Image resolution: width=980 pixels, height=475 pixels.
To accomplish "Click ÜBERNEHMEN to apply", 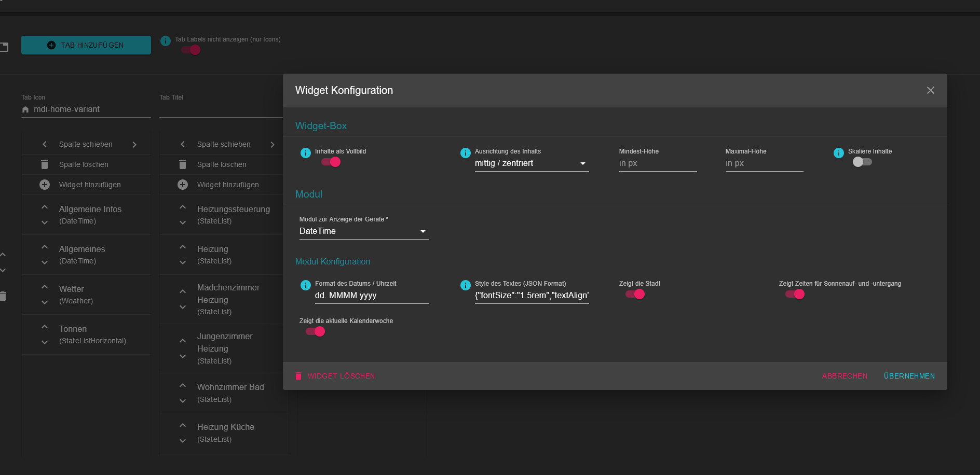I will [909, 376].
